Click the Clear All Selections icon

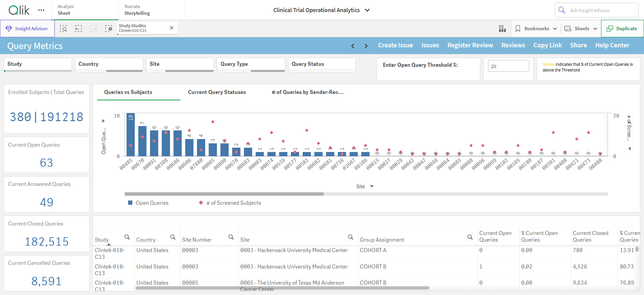pos(109,29)
